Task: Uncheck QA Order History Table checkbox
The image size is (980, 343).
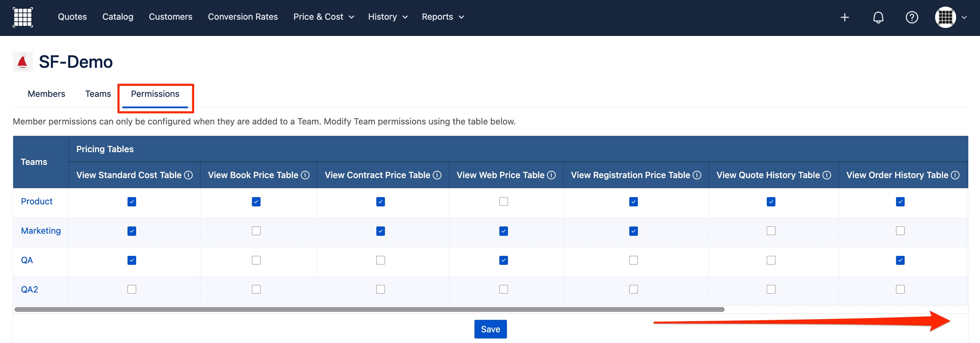Action: point(900,260)
